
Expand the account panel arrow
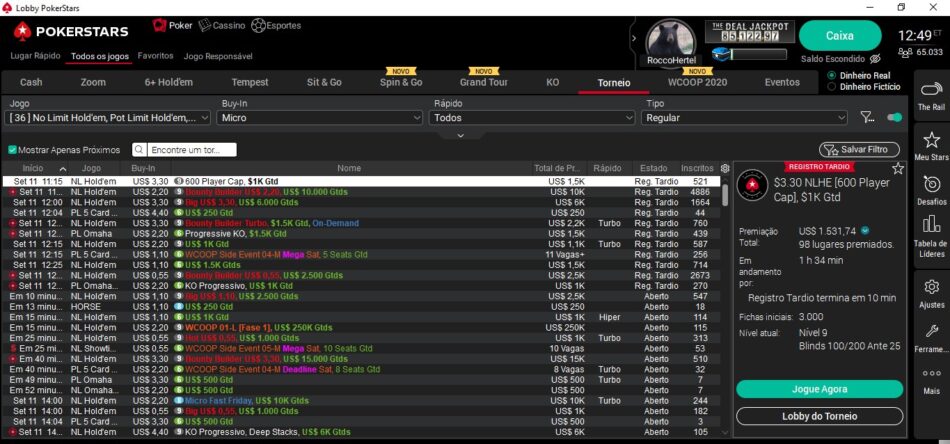click(634, 38)
